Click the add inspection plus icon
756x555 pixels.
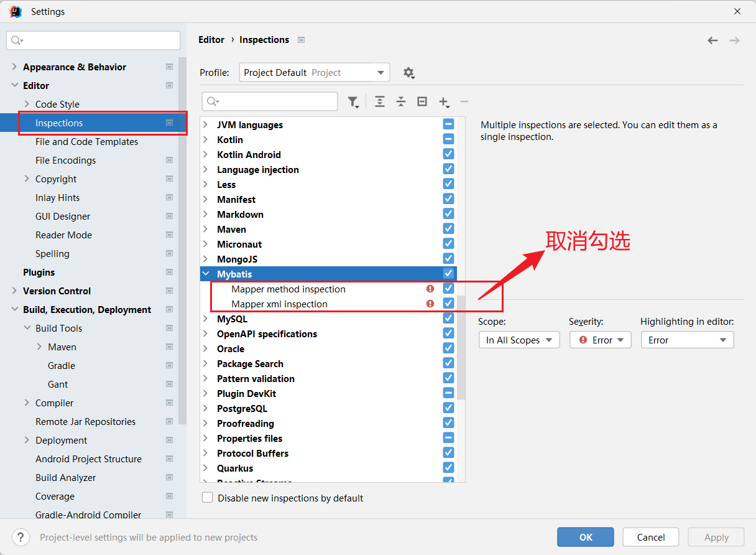[444, 102]
